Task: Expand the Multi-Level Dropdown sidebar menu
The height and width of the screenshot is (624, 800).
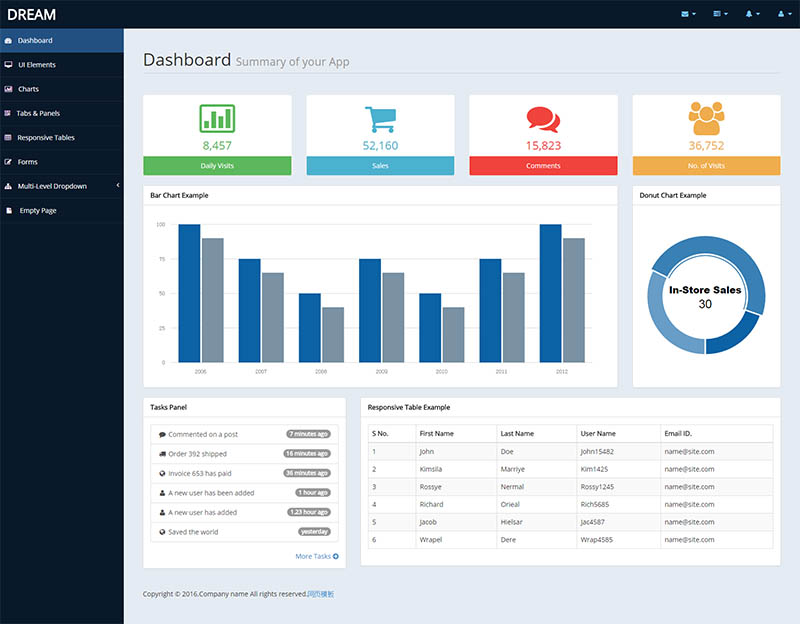Action: coord(60,186)
